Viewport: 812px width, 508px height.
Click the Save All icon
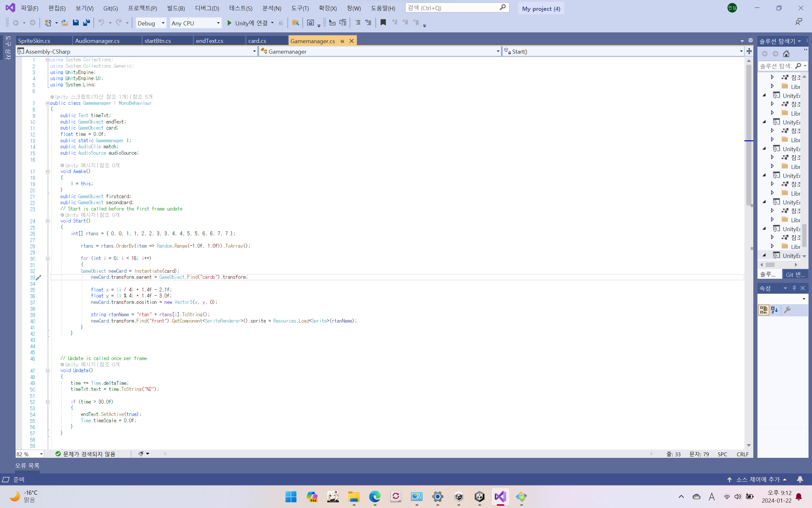tap(87, 23)
